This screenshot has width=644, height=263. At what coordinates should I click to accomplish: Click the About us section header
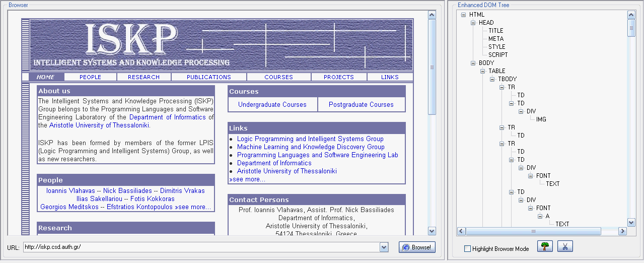point(126,91)
